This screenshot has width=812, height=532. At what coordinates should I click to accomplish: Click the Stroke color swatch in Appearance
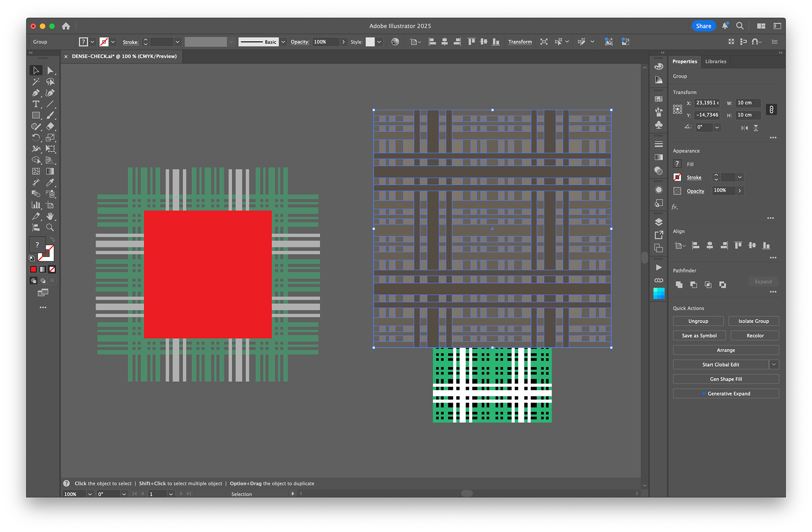(678, 178)
